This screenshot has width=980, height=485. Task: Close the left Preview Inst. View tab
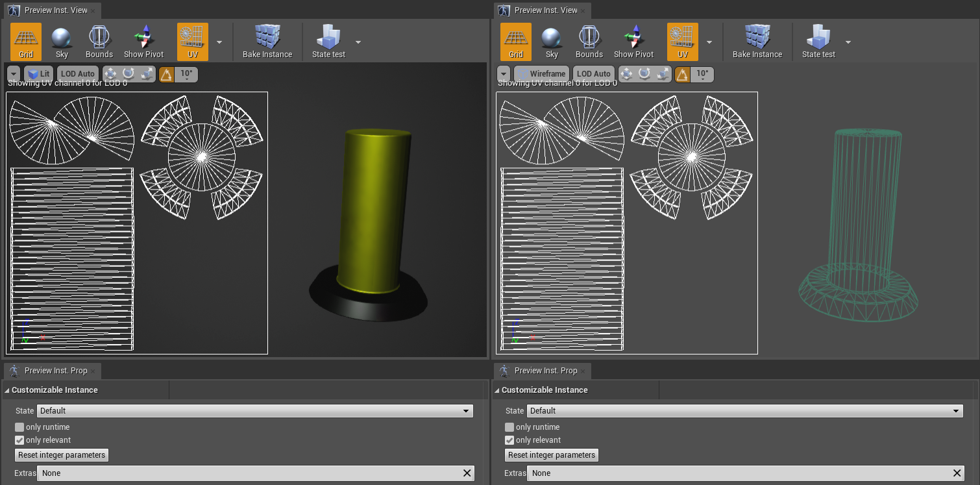[x=93, y=11]
